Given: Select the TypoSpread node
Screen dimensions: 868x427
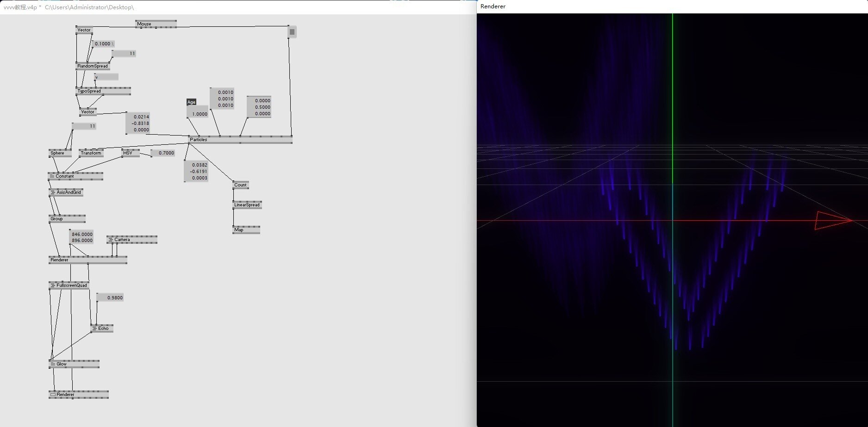Looking at the screenshot, I should (x=103, y=91).
